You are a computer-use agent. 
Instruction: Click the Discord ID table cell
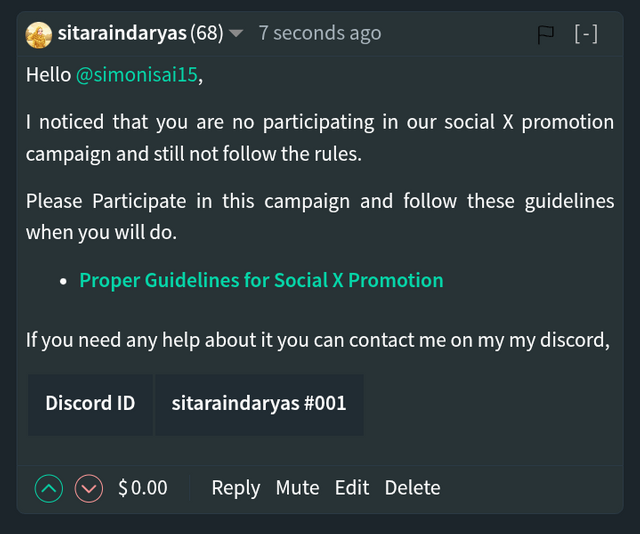tap(90, 404)
